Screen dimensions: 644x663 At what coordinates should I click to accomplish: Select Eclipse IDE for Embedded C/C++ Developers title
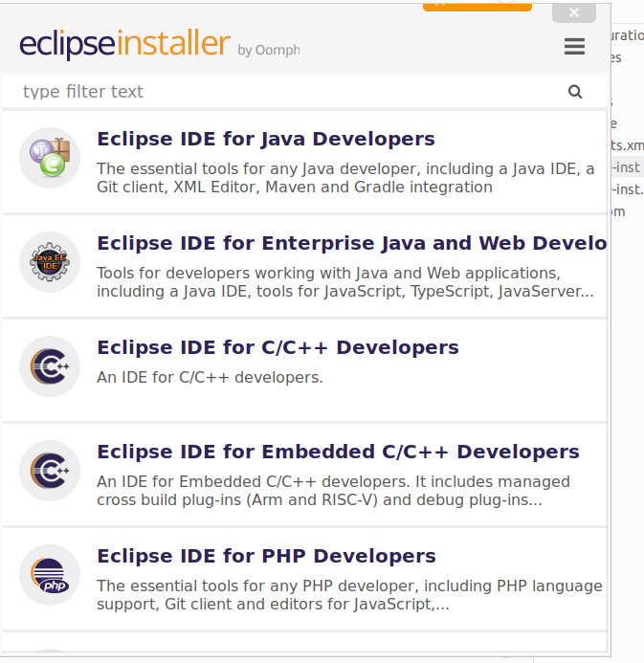point(339,452)
